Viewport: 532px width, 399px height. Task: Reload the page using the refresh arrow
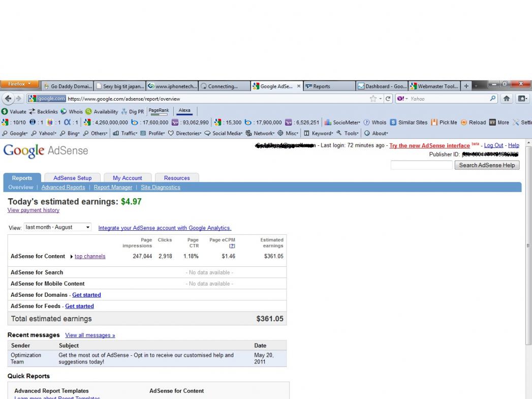click(x=388, y=99)
